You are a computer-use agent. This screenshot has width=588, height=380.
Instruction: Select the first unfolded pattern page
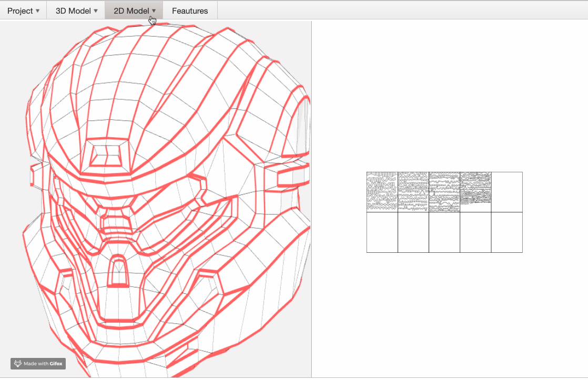click(x=382, y=192)
